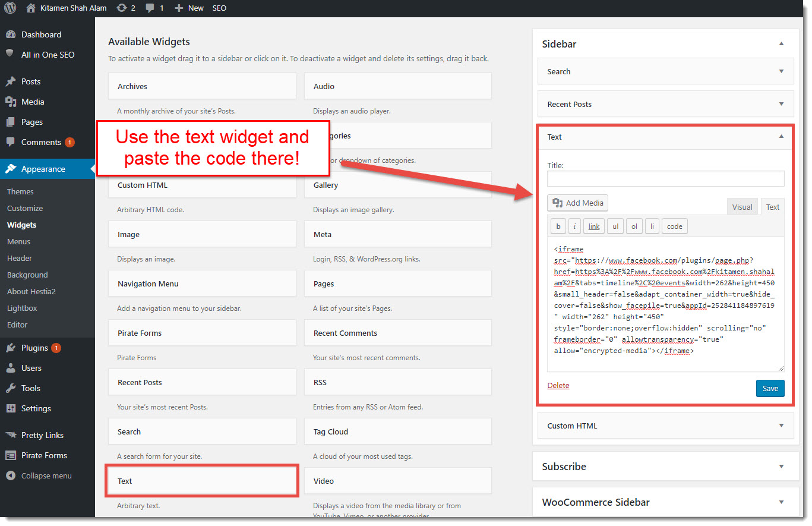
Task: Click the Posts pin icon
Action: click(11, 81)
